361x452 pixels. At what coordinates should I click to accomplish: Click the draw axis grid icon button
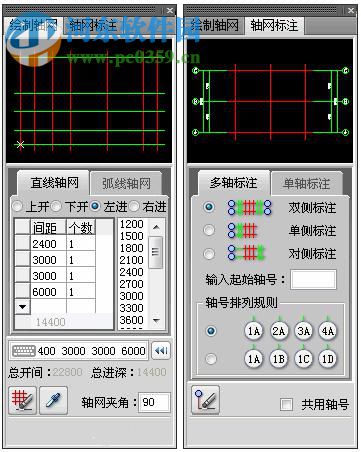click(22, 400)
